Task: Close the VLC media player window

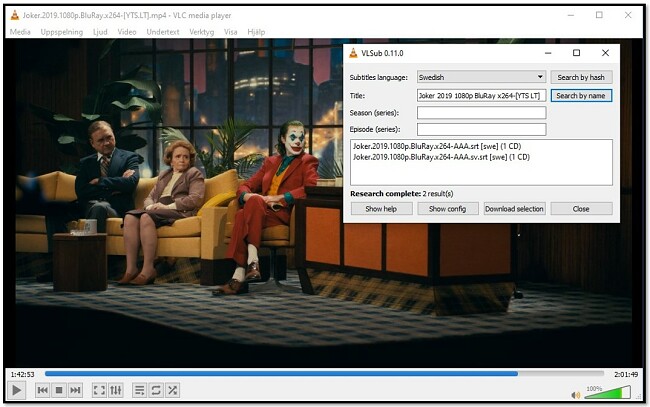Action: tap(628, 15)
